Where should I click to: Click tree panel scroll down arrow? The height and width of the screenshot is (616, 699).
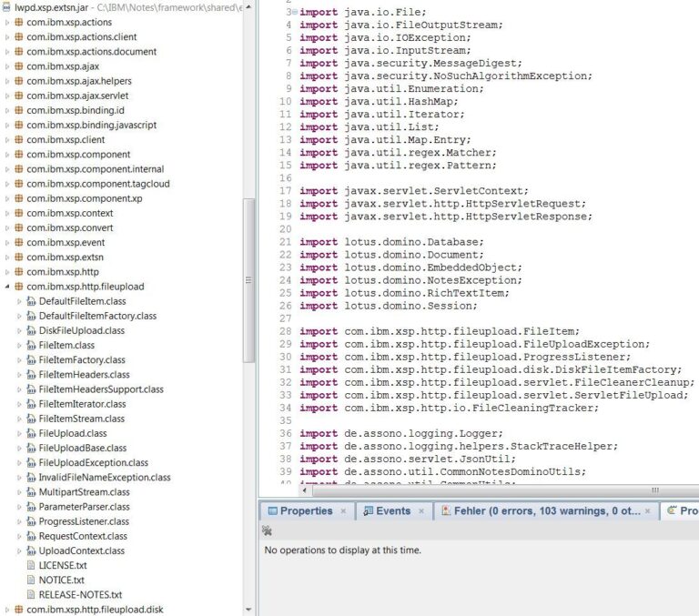[x=248, y=610]
